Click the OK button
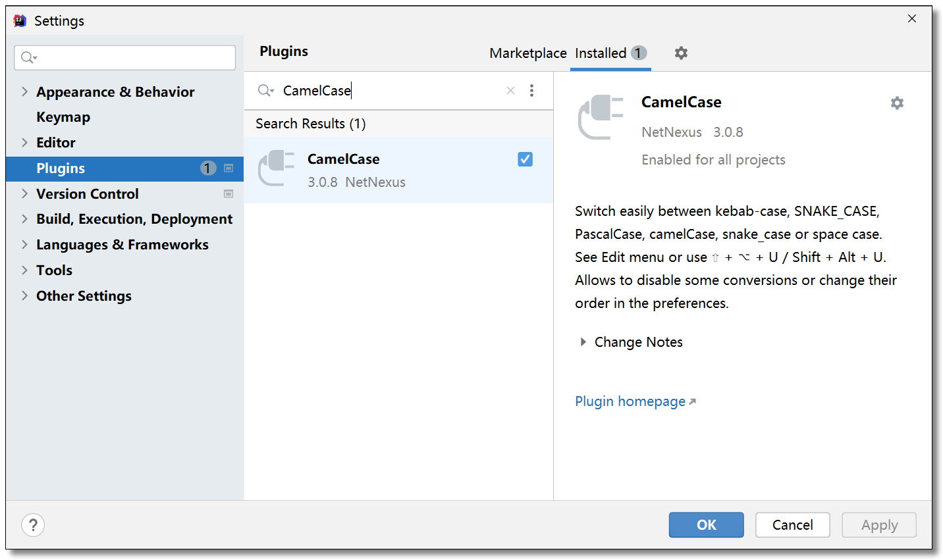The height and width of the screenshot is (560, 943). pyautogui.click(x=706, y=525)
